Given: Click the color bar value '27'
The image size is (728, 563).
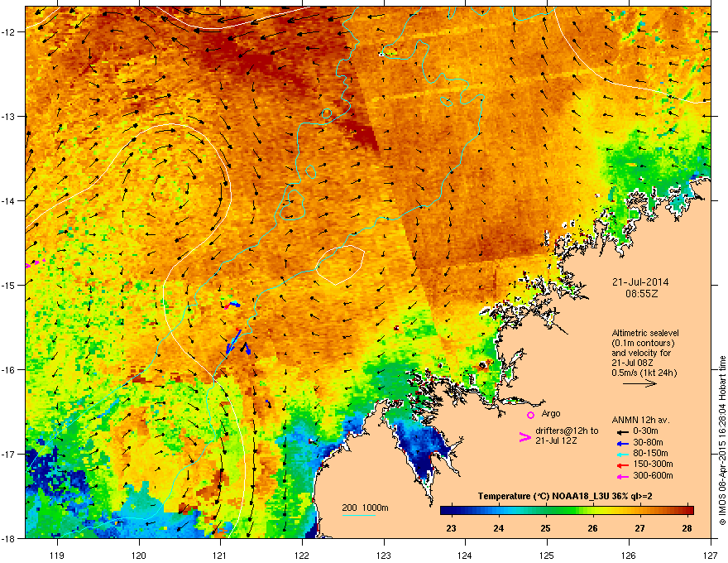Looking at the screenshot, I should click(x=639, y=528).
